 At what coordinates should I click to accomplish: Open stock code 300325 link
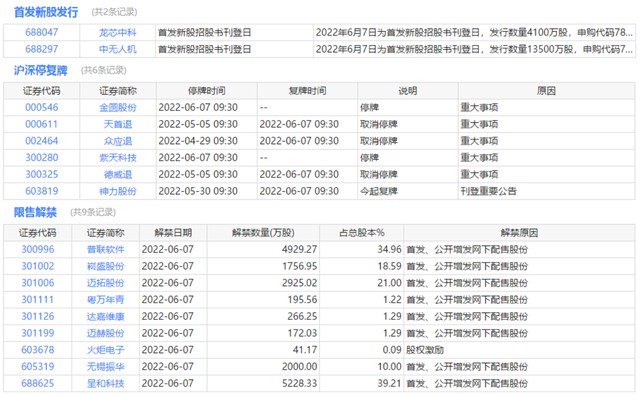tap(42, 174)
